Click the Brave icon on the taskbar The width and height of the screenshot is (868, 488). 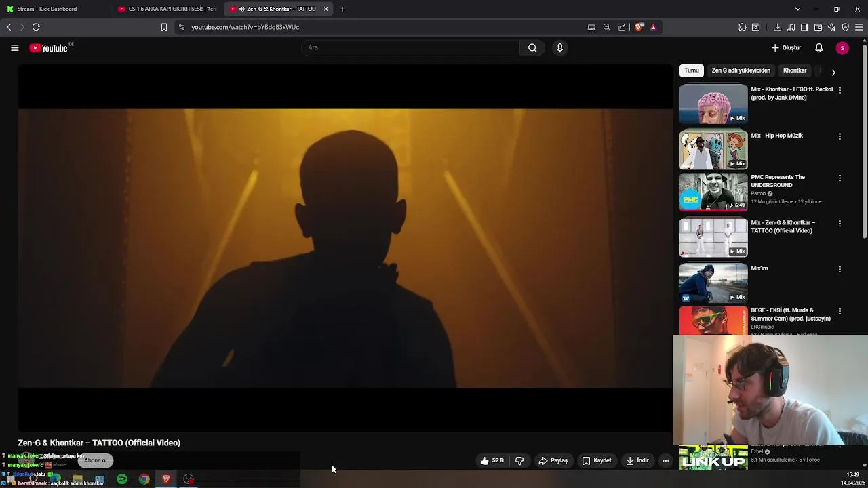166,479
